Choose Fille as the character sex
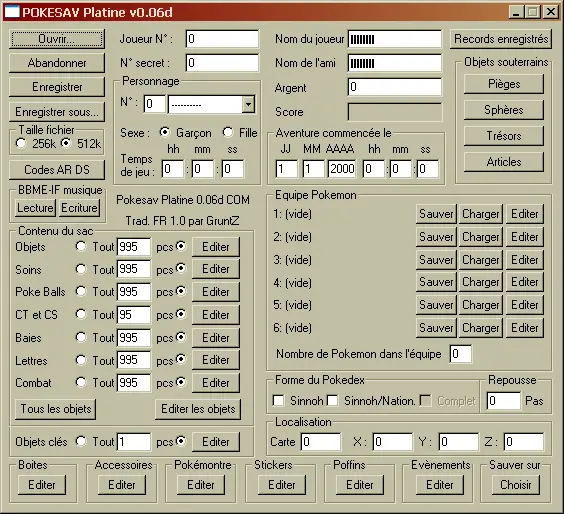Screen dimensions: 564x514 pos(228,132)
